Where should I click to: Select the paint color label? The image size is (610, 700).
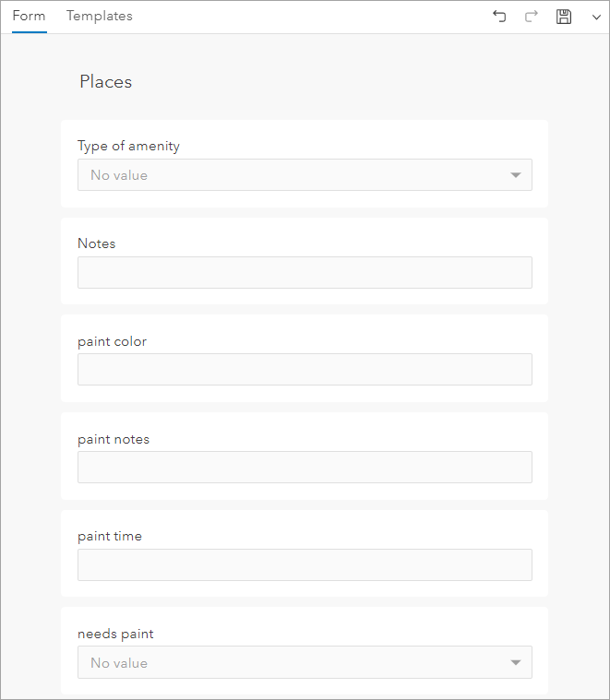point(112,341)
